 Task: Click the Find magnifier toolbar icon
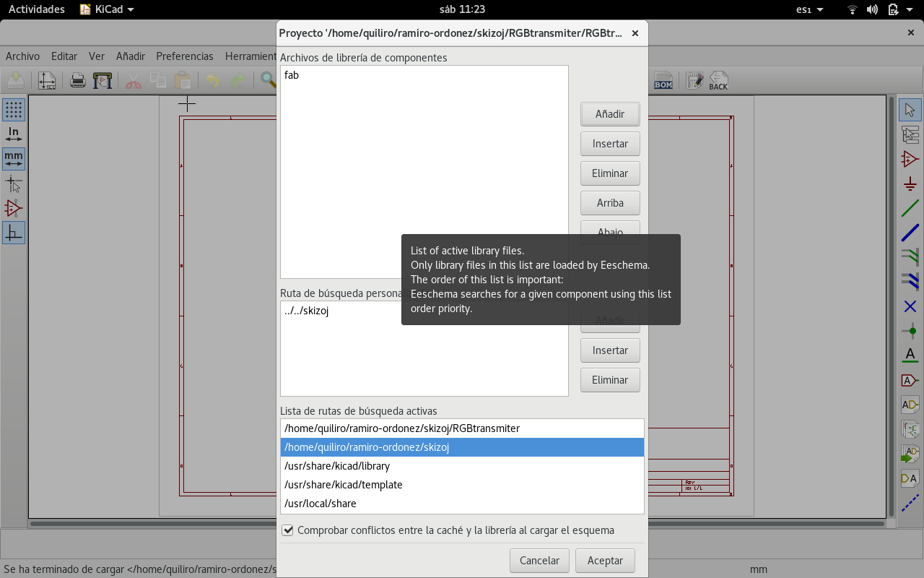269,80
